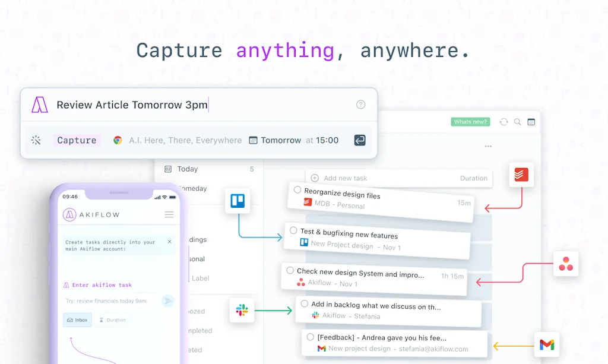Click the Today calendar icon in the sidebar
The image size is (608, 364).
coord(168,169)
